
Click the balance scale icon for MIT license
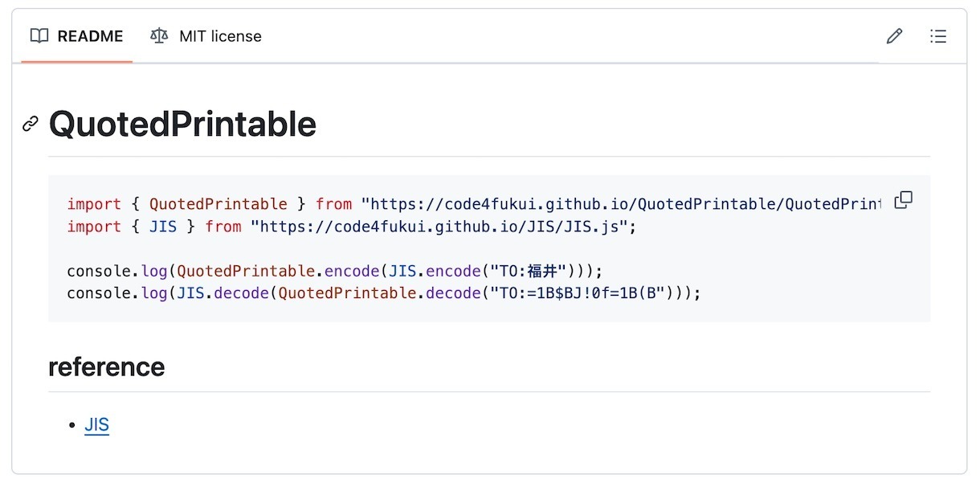point(159,36)
